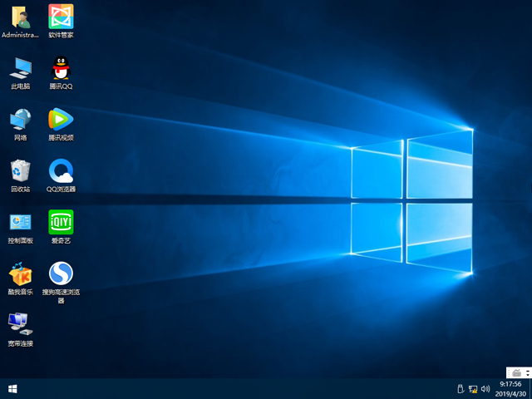
Task: Click the 此电脑 (This PC) icon
Action: 20,67
